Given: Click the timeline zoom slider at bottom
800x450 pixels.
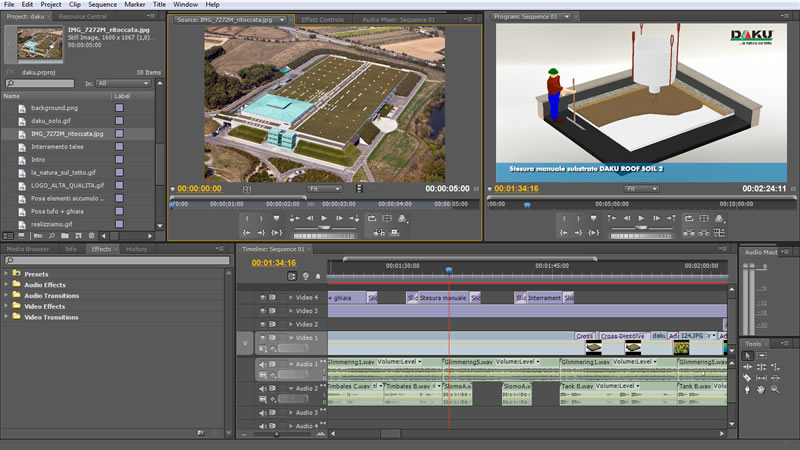Looking at the screenshot, I should coord(276,434).
